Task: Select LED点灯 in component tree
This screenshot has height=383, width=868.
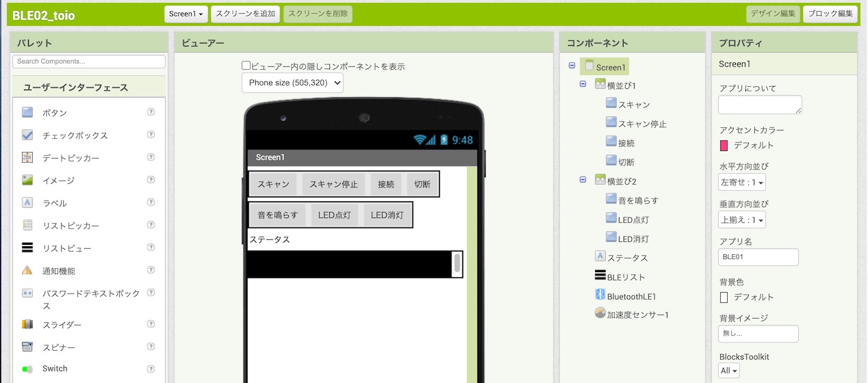Action: [633, 220]
